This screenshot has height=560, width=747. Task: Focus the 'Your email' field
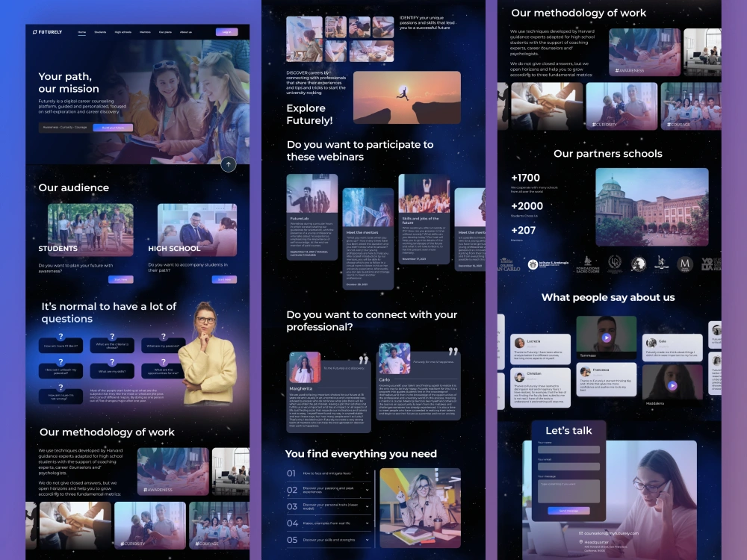pos(568,467)
